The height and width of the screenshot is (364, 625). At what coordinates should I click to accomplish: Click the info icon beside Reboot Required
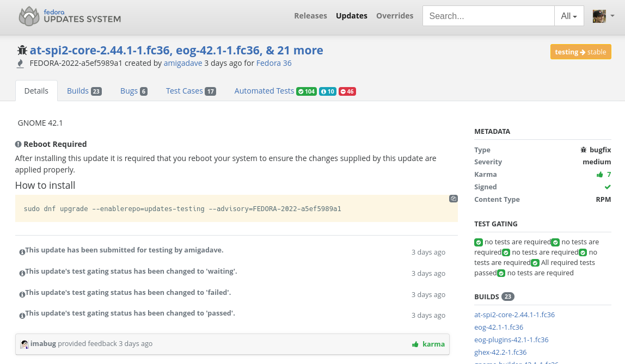[x=18, y=144]
